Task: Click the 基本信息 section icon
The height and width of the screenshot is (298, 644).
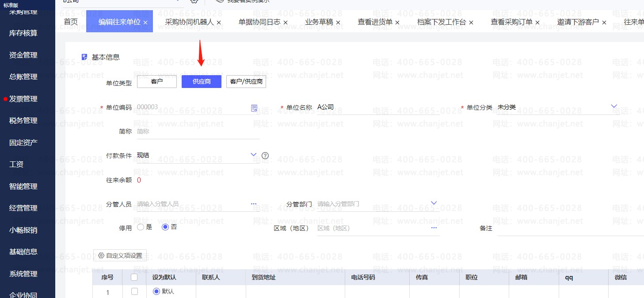Action: point(84,57)
